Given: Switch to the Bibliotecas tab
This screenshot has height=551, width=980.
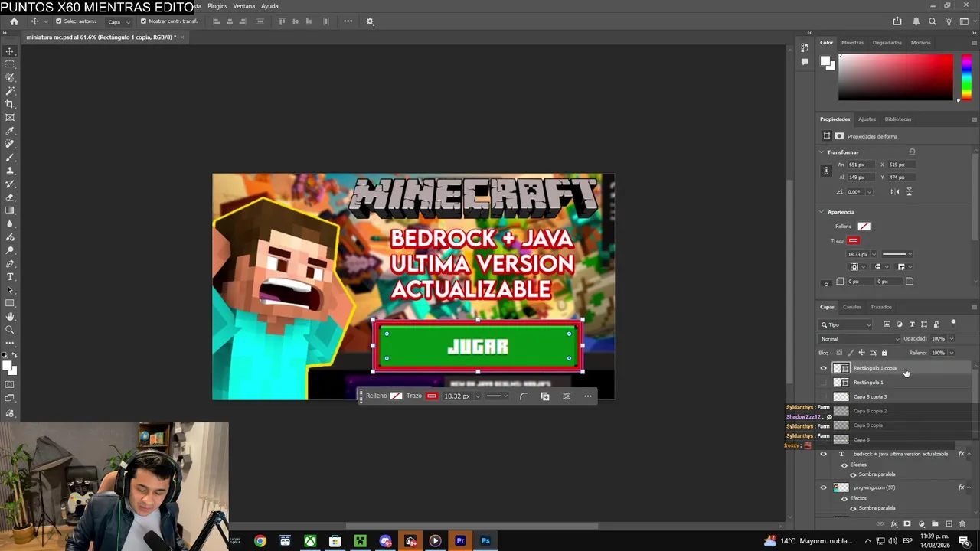Looking at the screenshot, I should click(x=898, y=119).
